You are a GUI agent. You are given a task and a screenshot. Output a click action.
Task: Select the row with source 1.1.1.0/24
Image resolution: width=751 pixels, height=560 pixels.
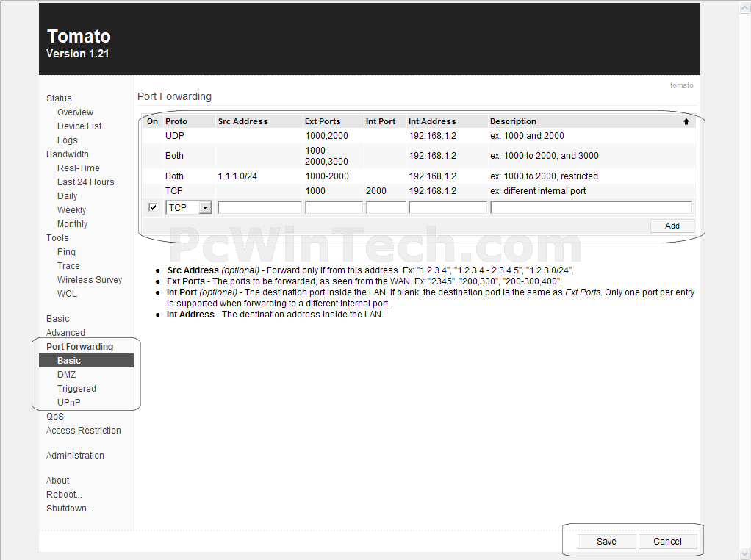point(419,176)
